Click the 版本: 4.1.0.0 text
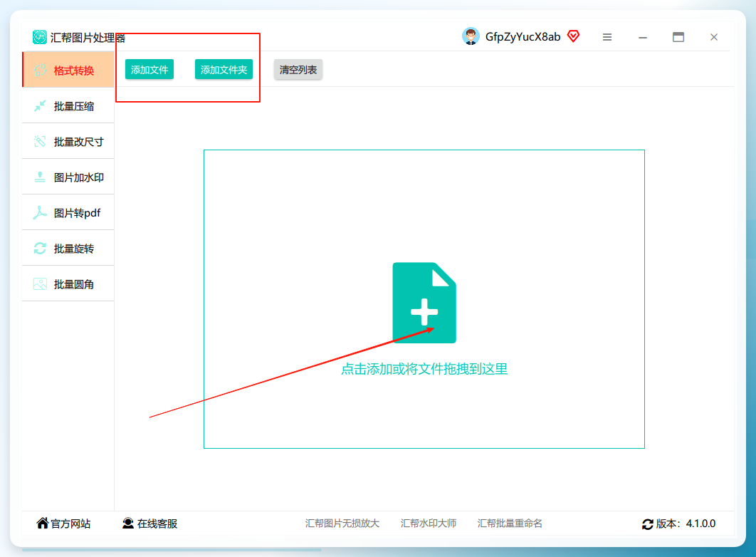Screen dimensions: 756x557 [686, 524]
